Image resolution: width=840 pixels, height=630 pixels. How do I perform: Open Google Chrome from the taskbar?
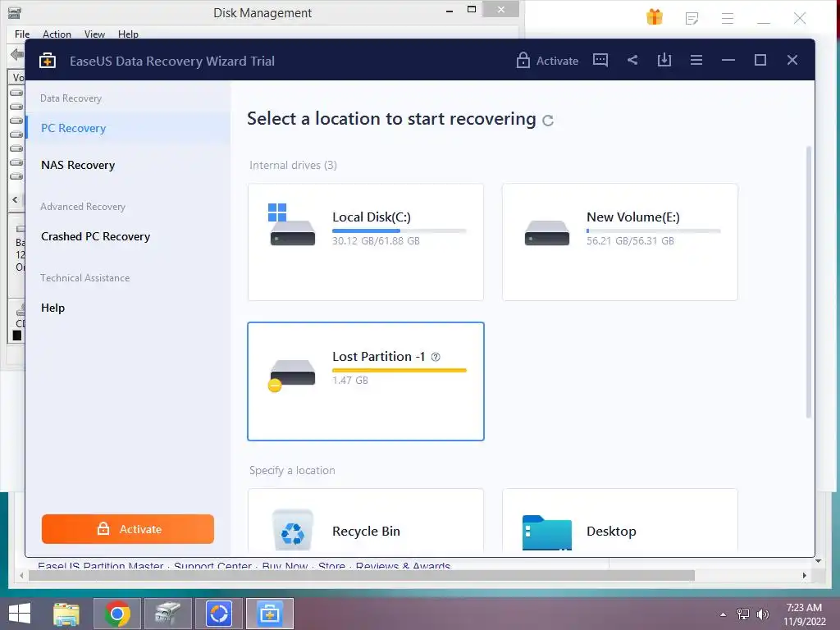(117, 614)
